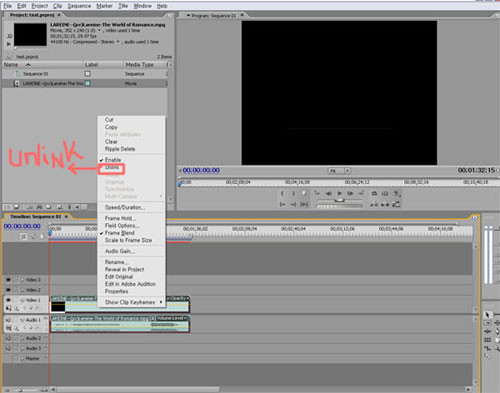This screenshot has width=500, height=393.
Task: Click the Timeline zoom slider at the bottom
Action: [21, 389]
